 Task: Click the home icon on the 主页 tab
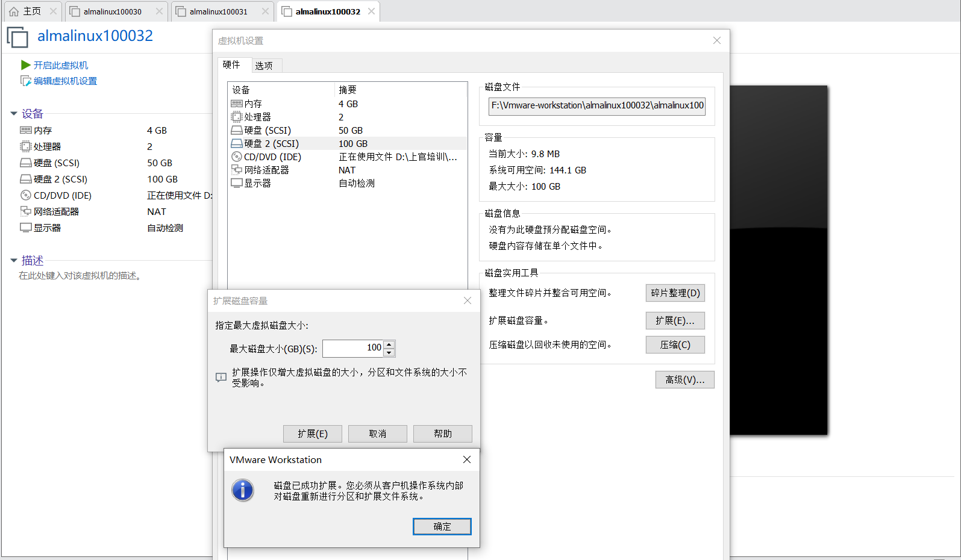click(x=14, y=11)
